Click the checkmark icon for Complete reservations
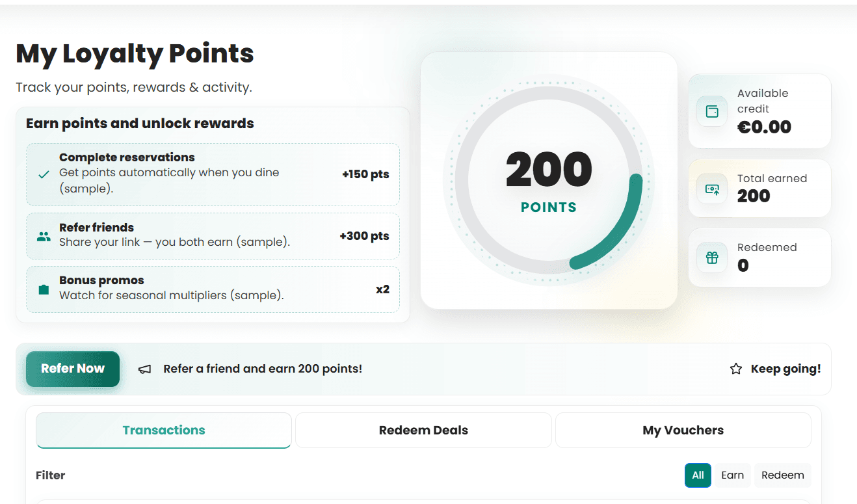Viewport: 857px width, 504px height. (x=43, y=175)
